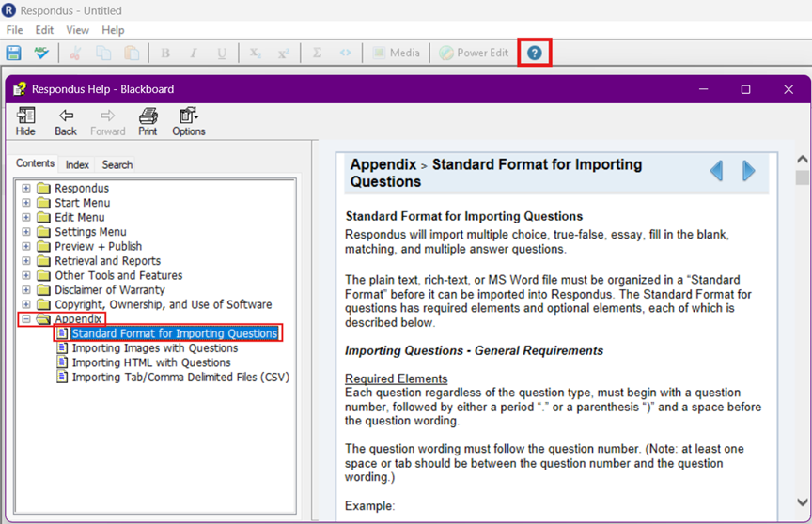Select the Settings Menu folder label
The width and height of the screenshot is (812, 524).
[90, 232]
